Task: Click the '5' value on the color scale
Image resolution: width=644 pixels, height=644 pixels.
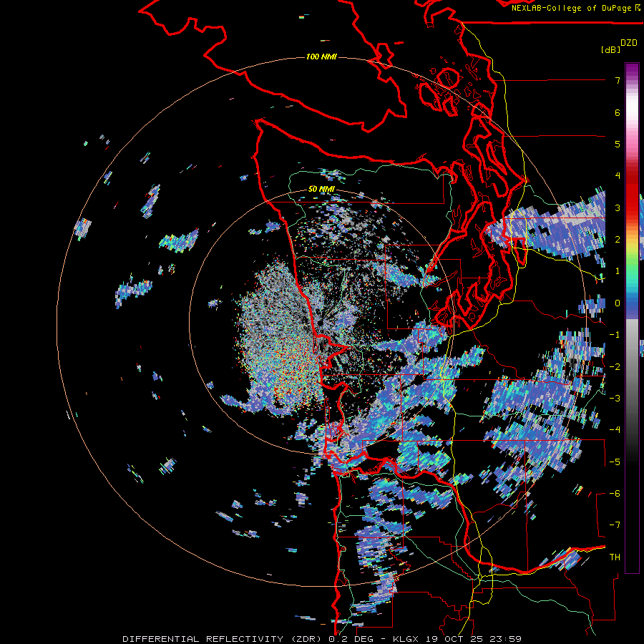Action: click(x=618, y=144)
